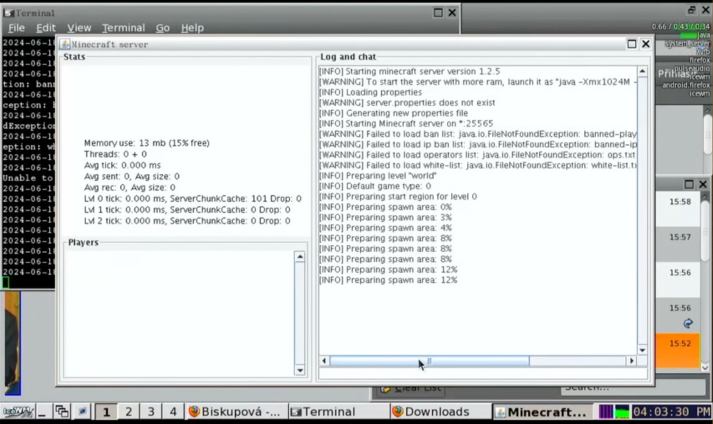Click the terminal launcher taskbar icon

82,412
